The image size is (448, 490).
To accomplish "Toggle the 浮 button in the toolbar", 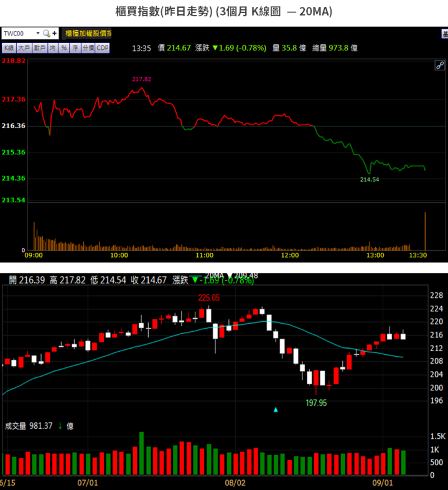I will 75,48.
